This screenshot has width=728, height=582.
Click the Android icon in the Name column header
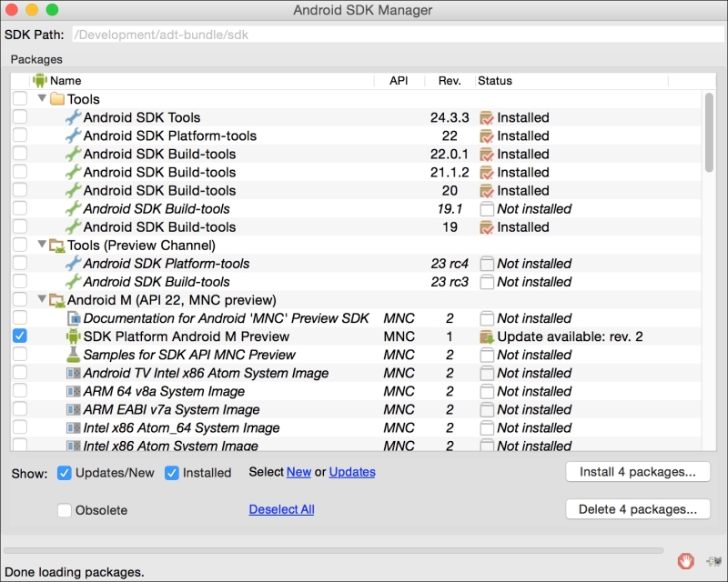pyautogui.click(x=39, y=80)
